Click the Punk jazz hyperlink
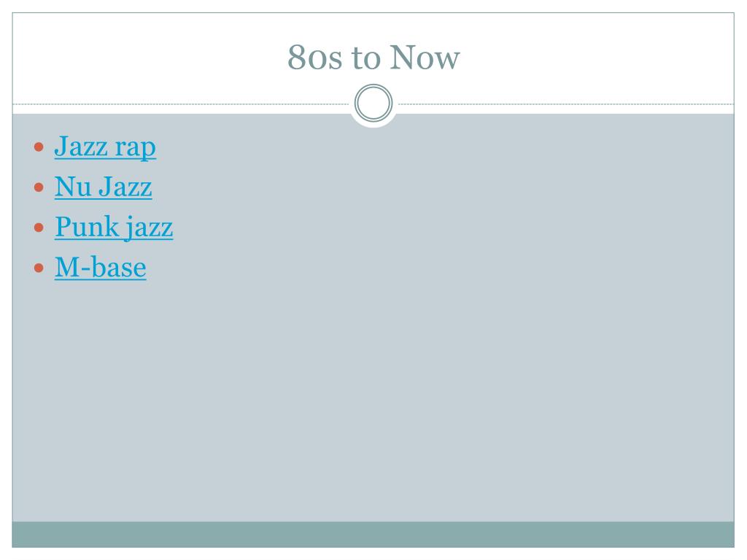This screenshot has height=560, width=747. tap(114, 227)
